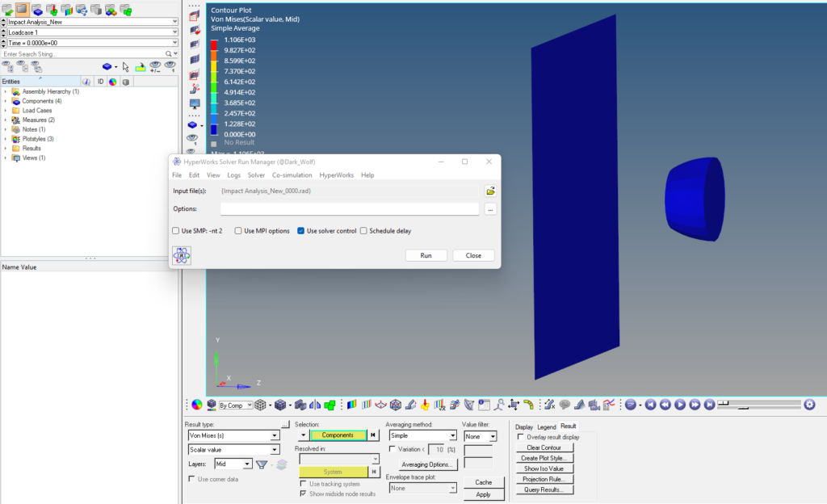Expand the Components (4) tree node

click(x=6, y=101)
